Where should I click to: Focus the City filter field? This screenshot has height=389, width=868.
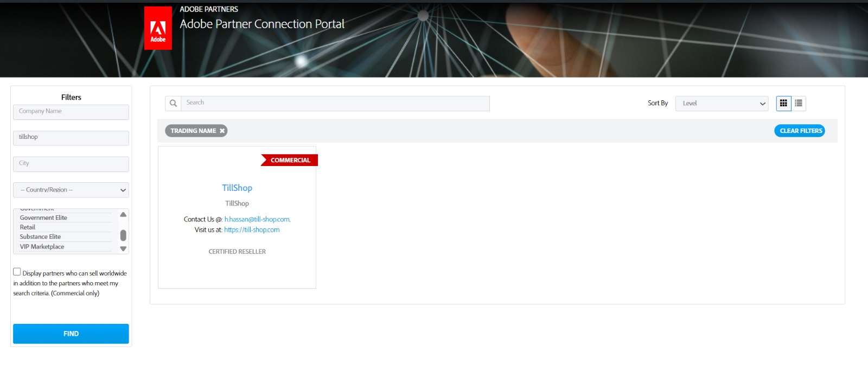click(71, 164)
